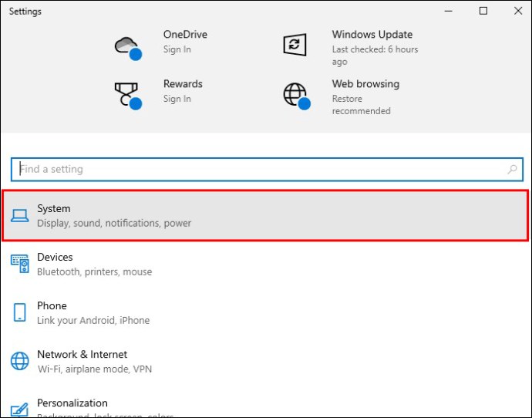Image resolution: width=532 pixels, height=418 pixels.
Task: Click the Phone icon
Action: [20, 312]
